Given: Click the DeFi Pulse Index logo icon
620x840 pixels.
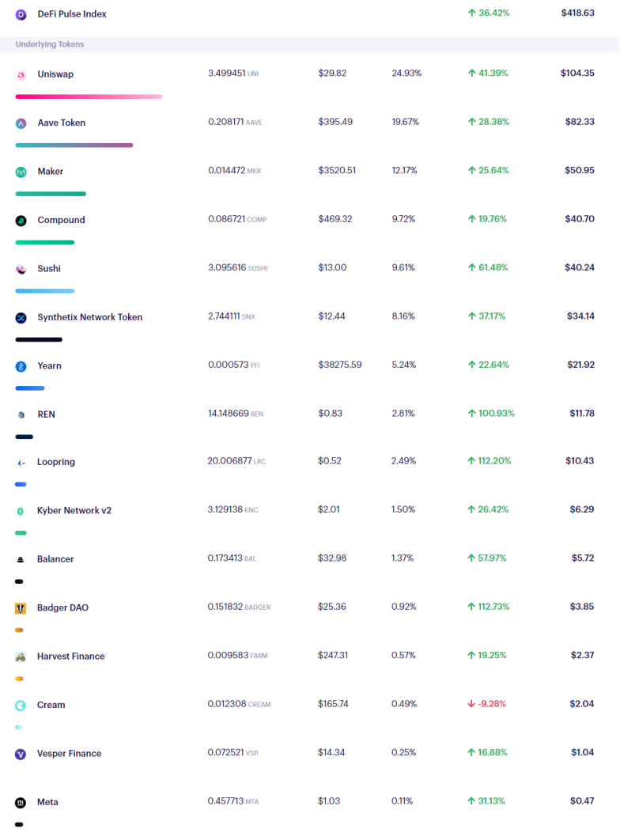Looking at the screenshot, I should pos(21,14).
